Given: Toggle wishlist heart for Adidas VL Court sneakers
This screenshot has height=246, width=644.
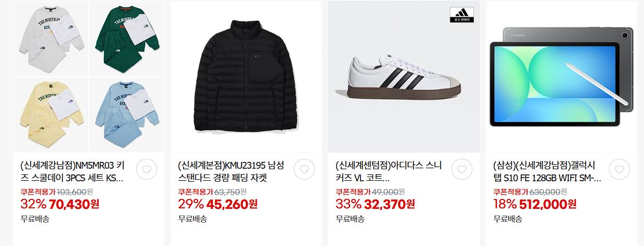Looking at the screenshot, I should tap(462, 169).
